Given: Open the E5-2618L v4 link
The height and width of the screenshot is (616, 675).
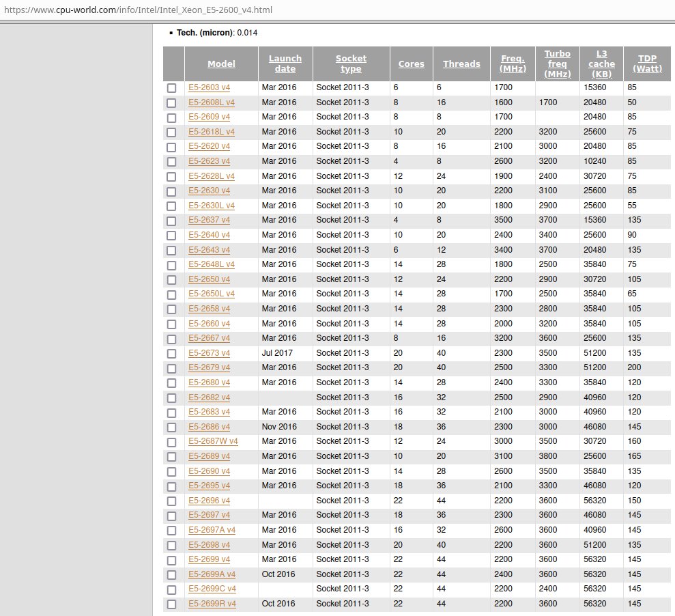Looking at the screenshot, I should 212,132.
